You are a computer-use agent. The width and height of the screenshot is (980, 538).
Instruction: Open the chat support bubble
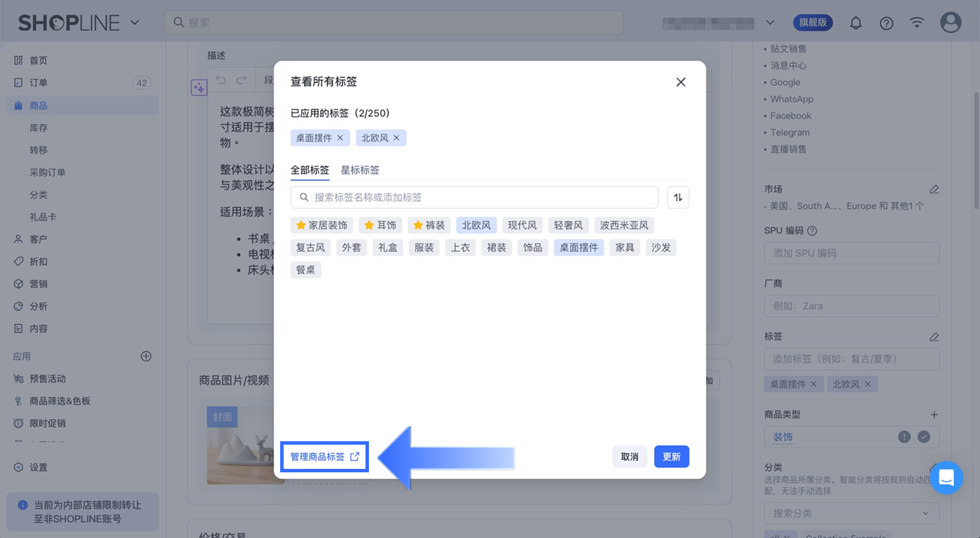(x=947, y=478)
